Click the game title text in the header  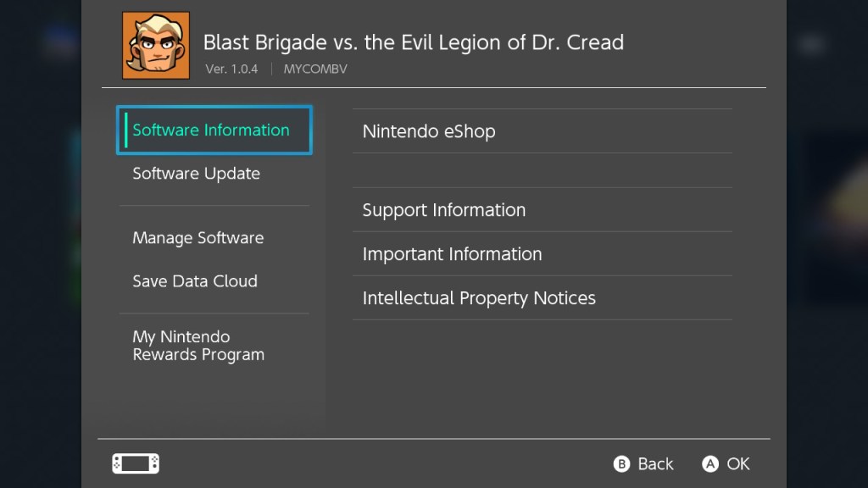point(414,42)
